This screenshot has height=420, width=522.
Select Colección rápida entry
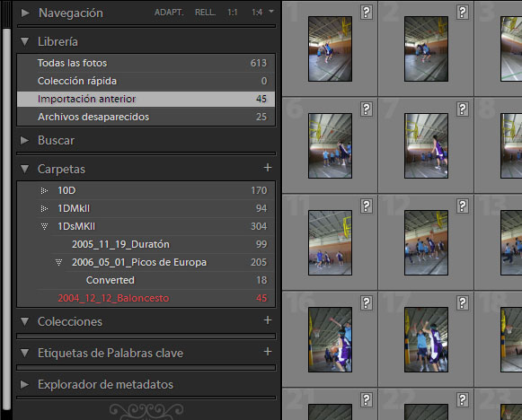coord(146,81)
